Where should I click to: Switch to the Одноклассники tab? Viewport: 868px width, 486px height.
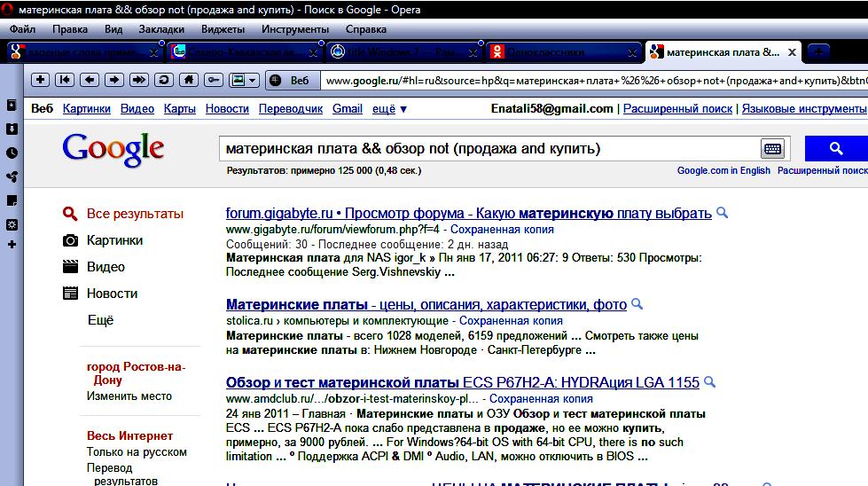564,52
